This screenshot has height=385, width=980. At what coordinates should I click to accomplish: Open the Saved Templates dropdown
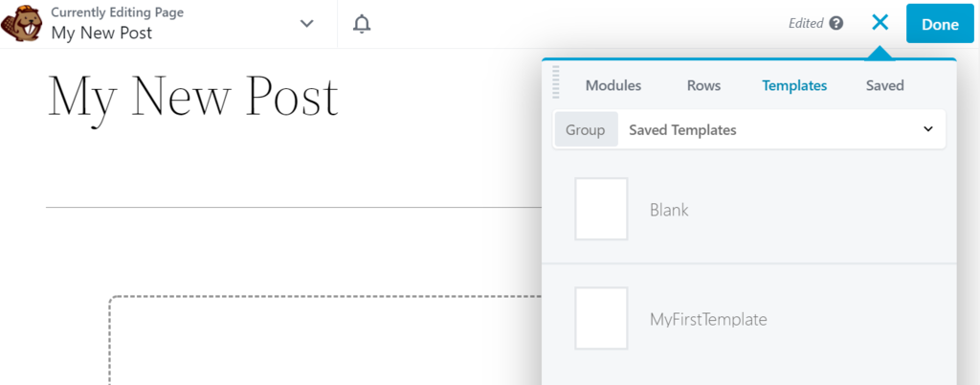[780, 129]
